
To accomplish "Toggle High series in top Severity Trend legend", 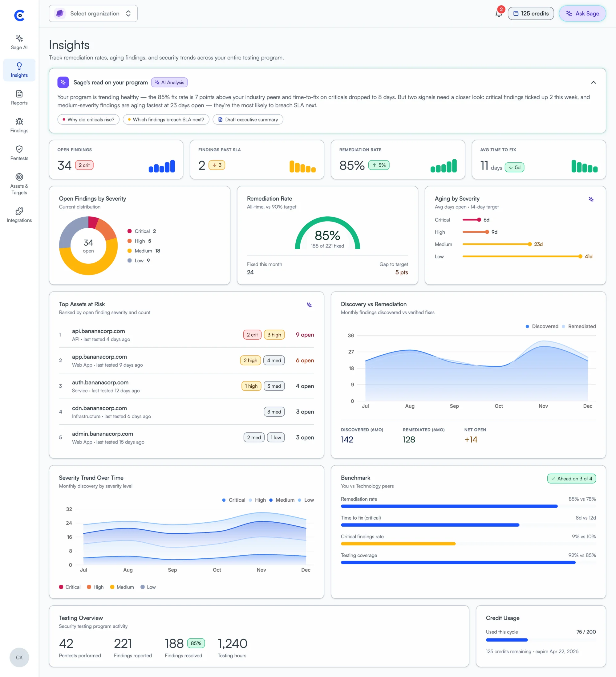I will [x=257, y=500].
